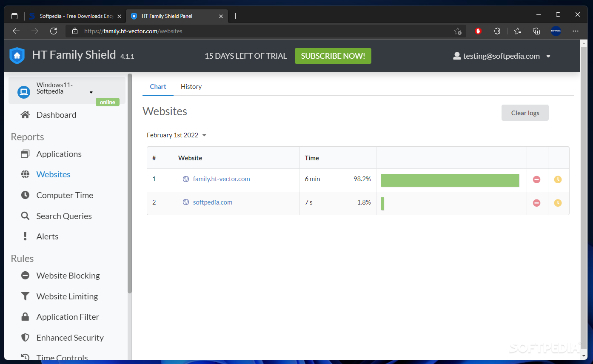Open Website Blocking rules
The image size is (593, 364).
[x=68, y=276]
